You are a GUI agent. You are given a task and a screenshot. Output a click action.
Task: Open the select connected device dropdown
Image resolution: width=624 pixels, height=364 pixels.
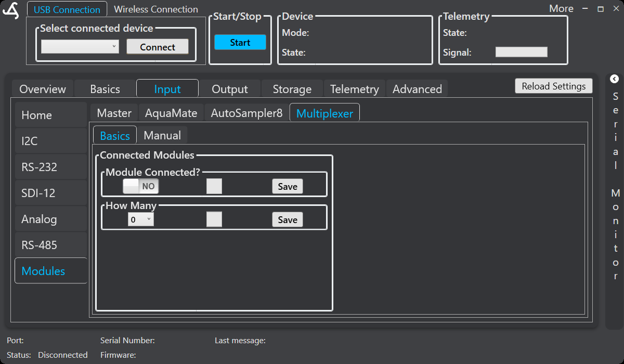point(80,47)
